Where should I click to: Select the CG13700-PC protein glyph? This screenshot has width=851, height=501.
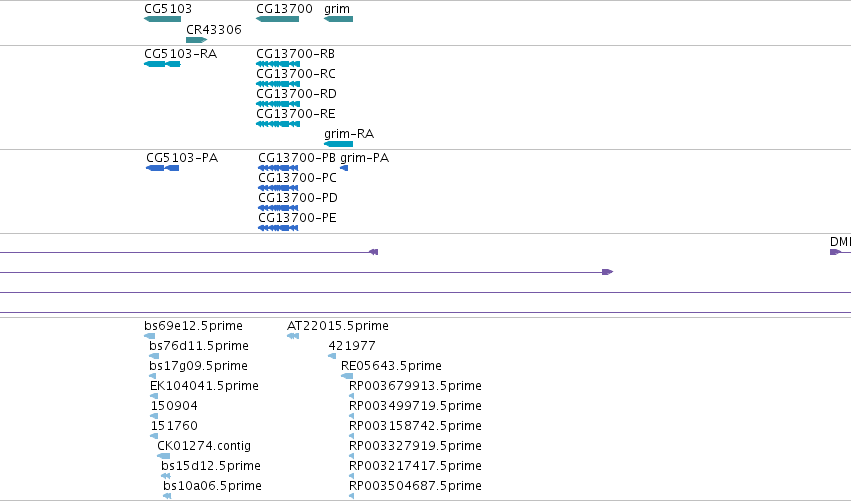pyautogui.click(x=278, y=188)
